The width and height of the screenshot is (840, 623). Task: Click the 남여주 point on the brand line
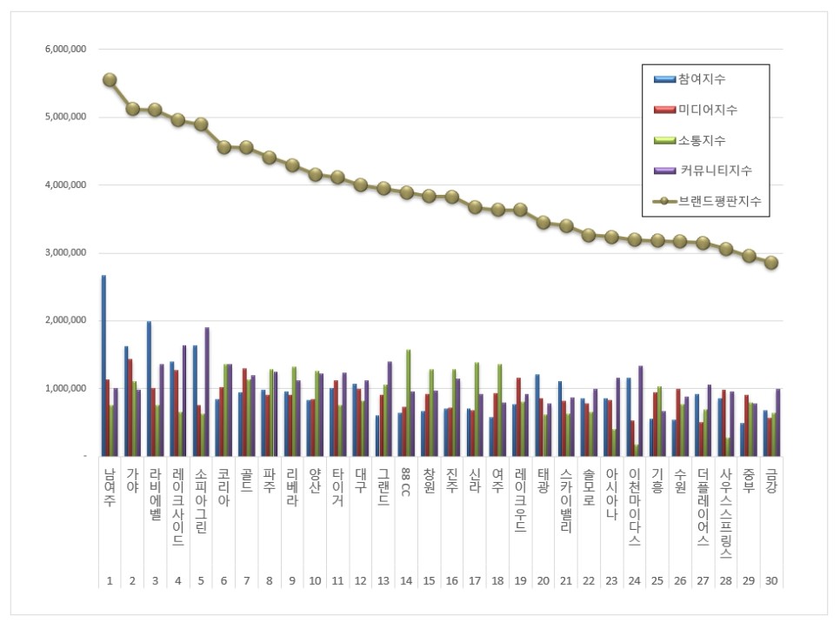point(110,80)
